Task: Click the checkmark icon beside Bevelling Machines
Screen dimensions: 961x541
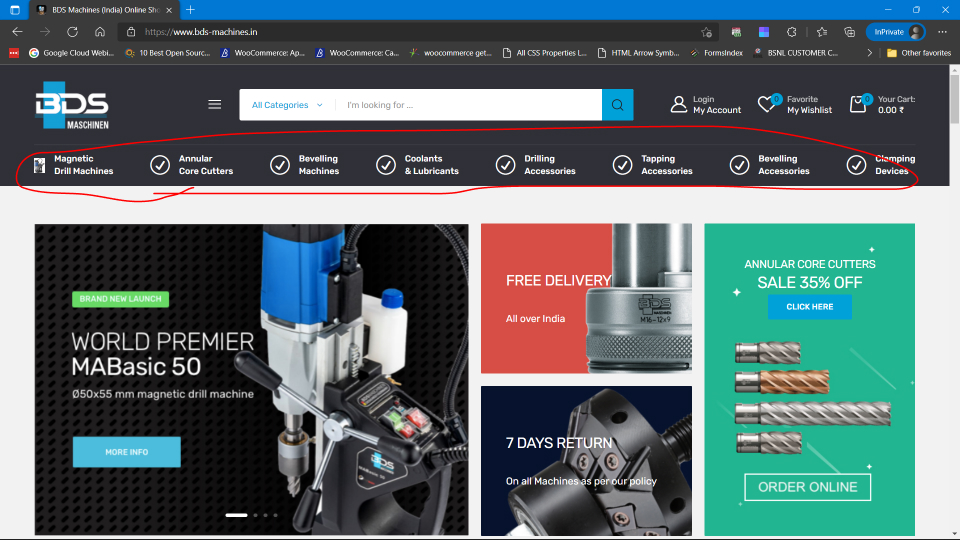Action: point(280,165)
